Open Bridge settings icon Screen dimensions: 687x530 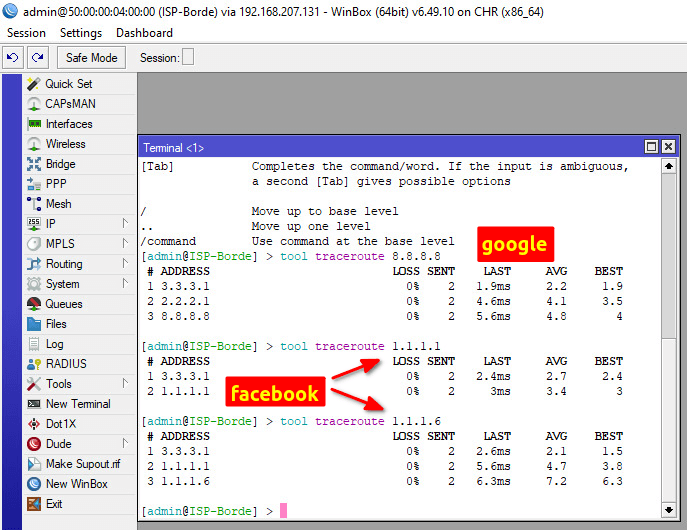click(x=34, y=164)
